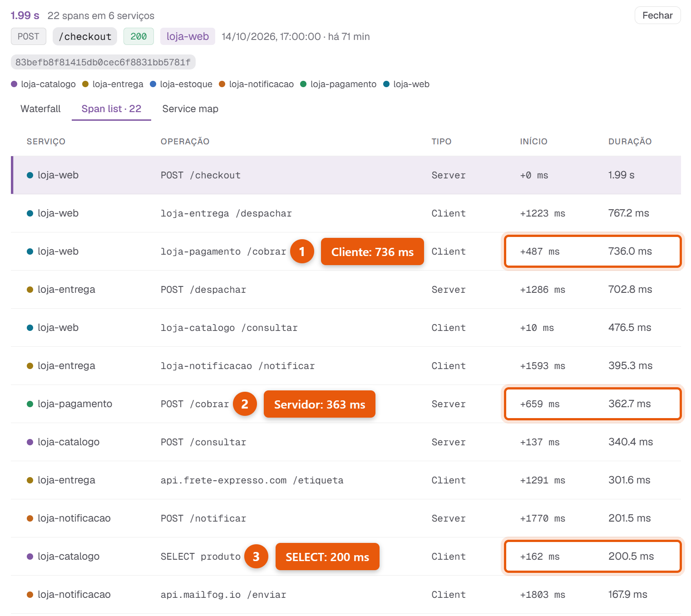
Task: Select the loja-pagamento /cobrar client span
Action: click(x=346, y=251)
